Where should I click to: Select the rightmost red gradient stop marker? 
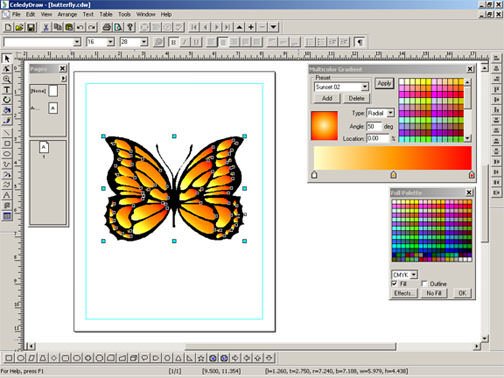pyautogui.click(x=471, y=174)
